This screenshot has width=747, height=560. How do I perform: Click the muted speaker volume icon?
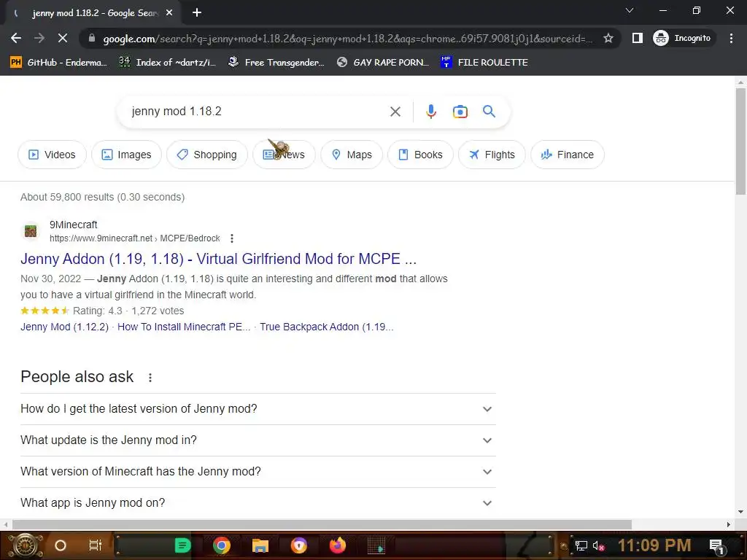point(598,545)
